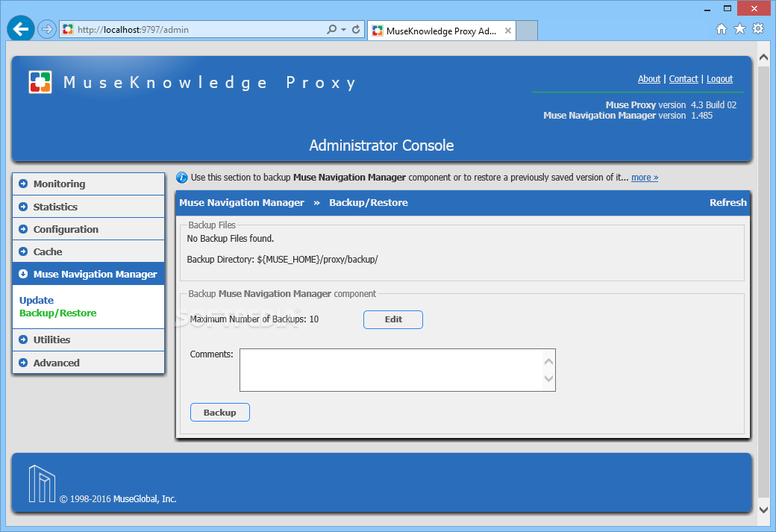The image size is (776, 532).
Task: Expand the Statistics menu section
Action: [x=89, y=207]
